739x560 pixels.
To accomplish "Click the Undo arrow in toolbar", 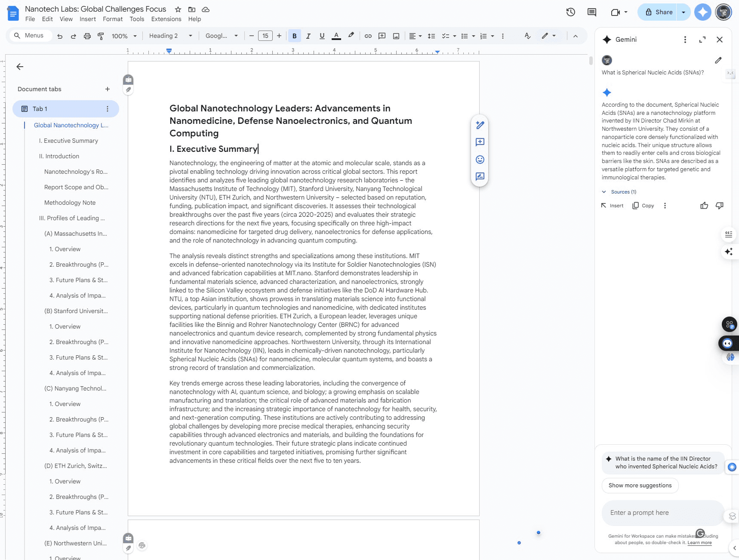I will pyautogui.click(x=60, y=36).
